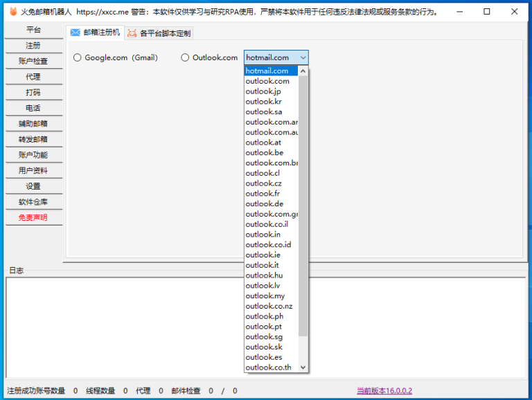This screenshot has width=532, height=400.
Task: Select outlook.co.nz from the list
Action: point(271,306)
